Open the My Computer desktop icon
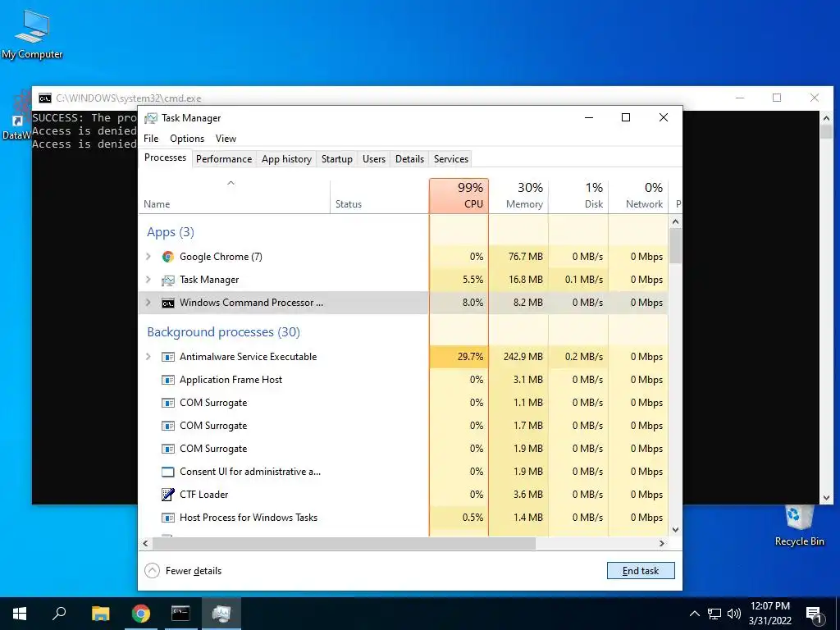Image resolution: width=840 pixels, height=630 pixels. point(32,34)
